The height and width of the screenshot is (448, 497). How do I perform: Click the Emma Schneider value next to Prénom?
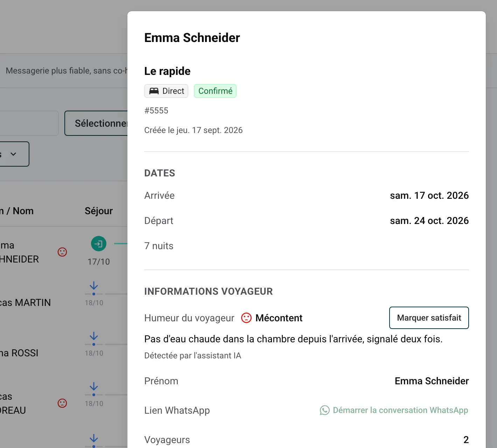point(432,381)
